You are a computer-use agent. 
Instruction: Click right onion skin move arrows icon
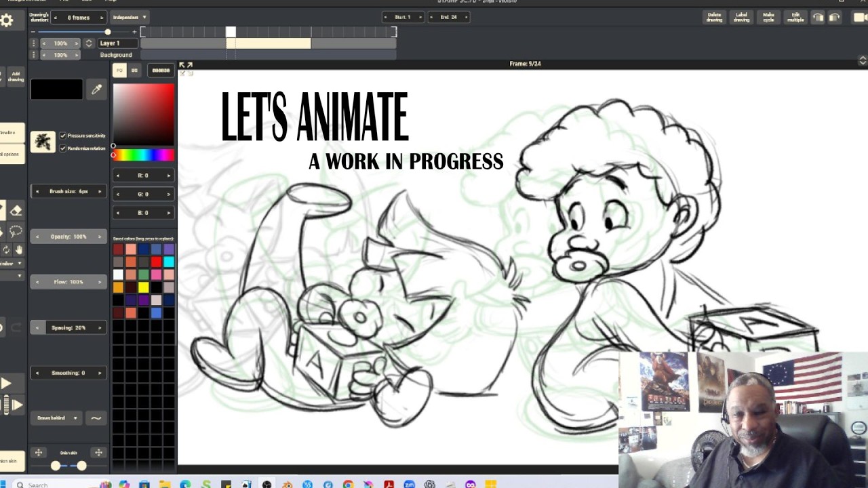tap(98, 453)
